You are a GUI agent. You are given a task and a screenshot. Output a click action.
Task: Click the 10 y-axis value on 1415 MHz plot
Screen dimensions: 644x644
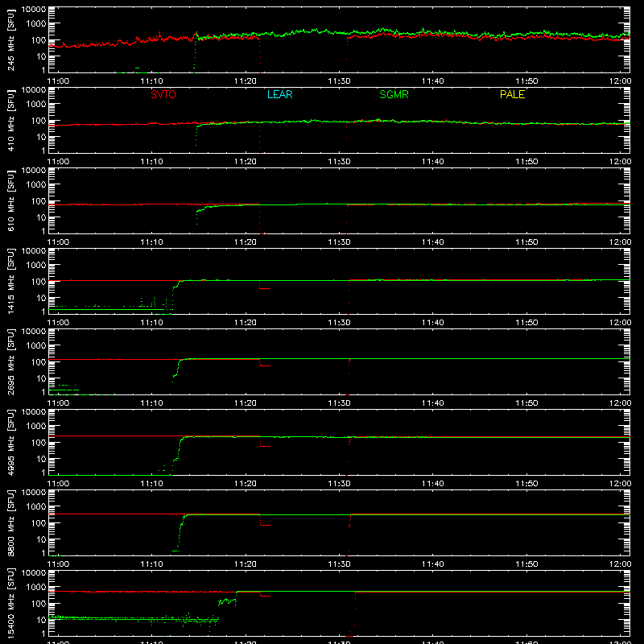click(41, 298)
